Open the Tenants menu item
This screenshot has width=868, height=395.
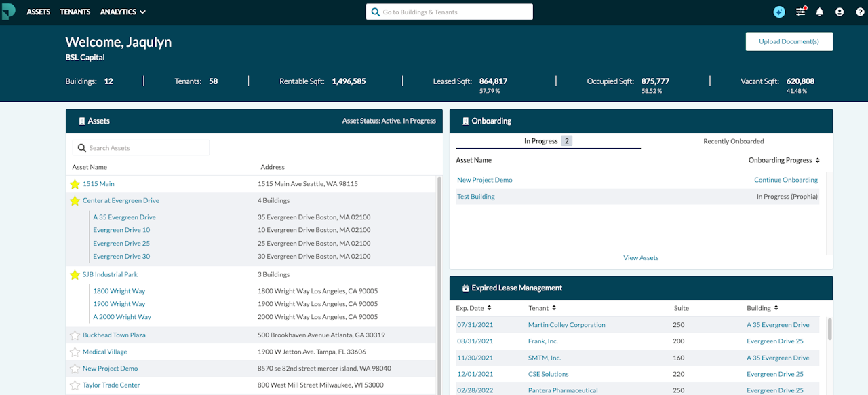coord(75,12)
